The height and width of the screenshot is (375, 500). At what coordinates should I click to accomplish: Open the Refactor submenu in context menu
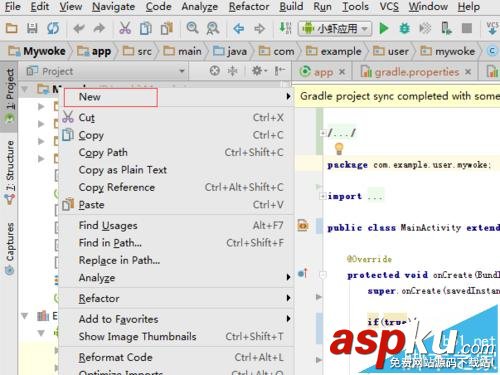point(177,298)
